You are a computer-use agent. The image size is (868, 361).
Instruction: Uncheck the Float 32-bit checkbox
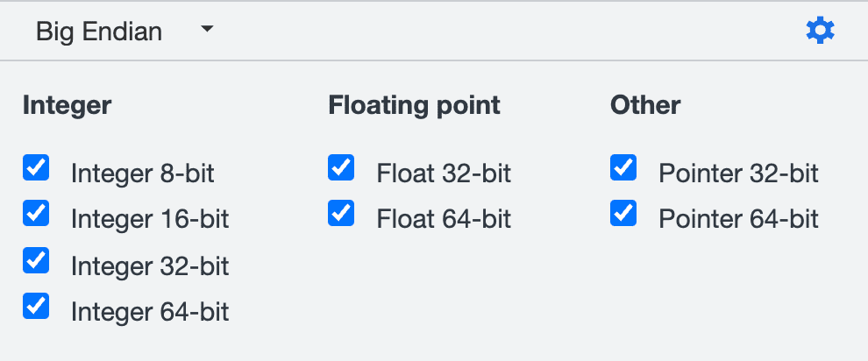coord(341,167)
